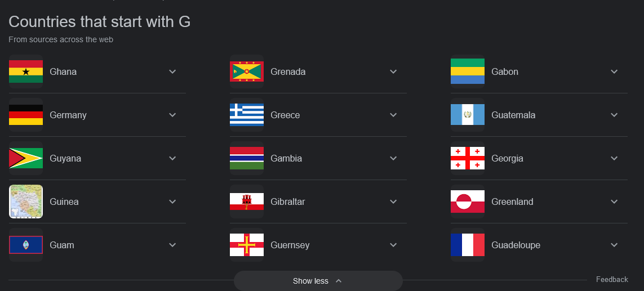Expand the Guadeloupe row chevron

point(614,245)
